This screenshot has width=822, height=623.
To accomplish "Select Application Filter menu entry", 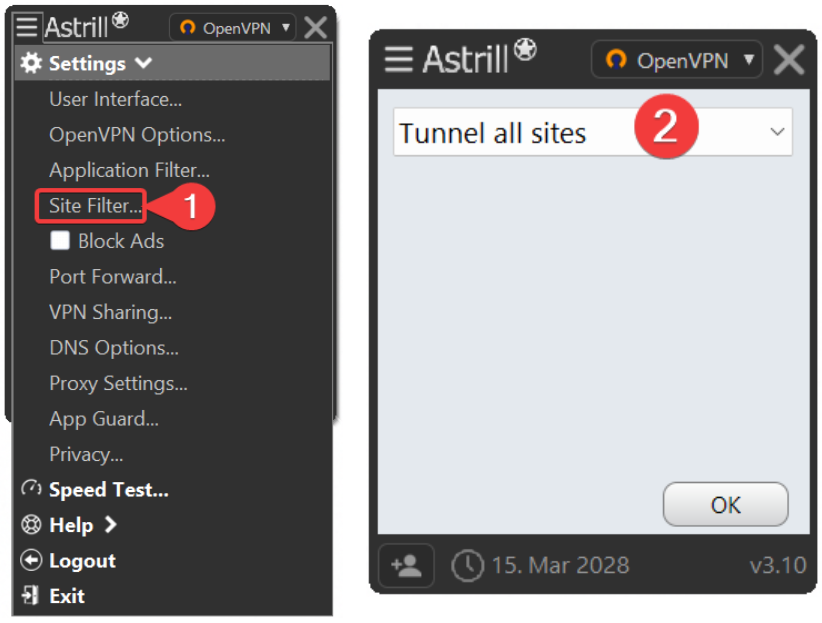I will click(x=129, y=170).
